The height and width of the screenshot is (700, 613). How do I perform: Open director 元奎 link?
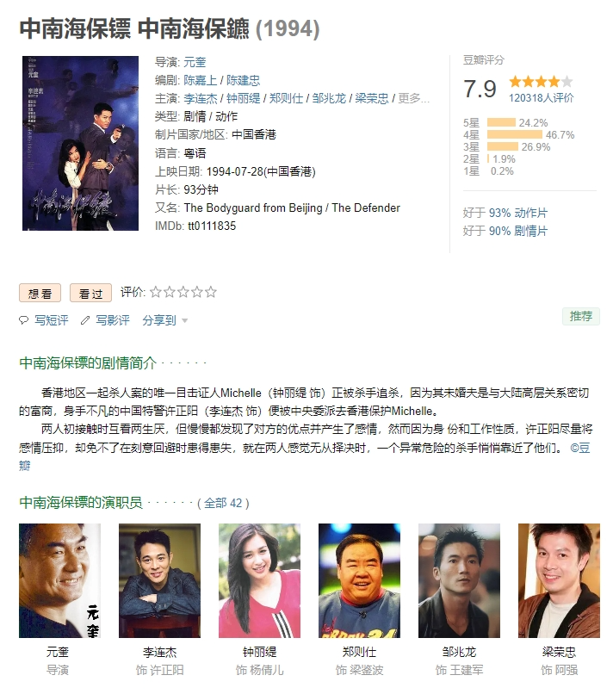(195, 62)
